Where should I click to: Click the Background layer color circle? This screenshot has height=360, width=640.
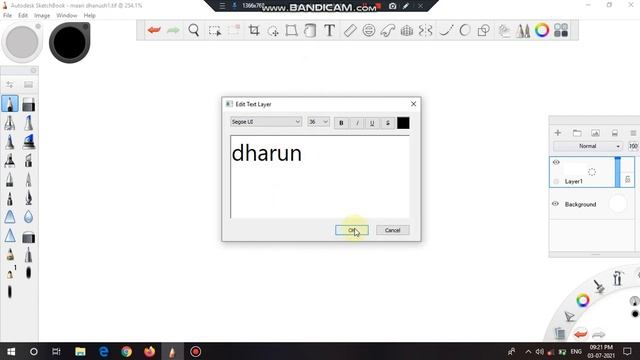[618, 204]
